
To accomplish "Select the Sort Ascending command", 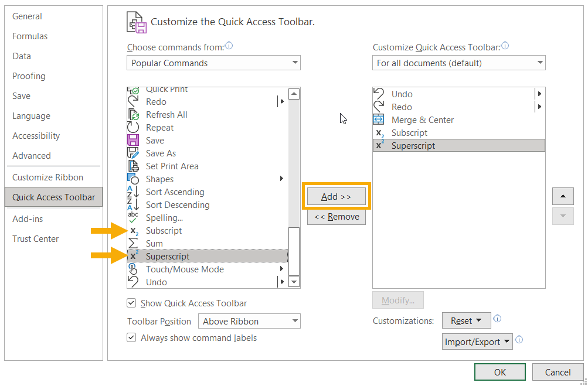I will click(175, 192).
